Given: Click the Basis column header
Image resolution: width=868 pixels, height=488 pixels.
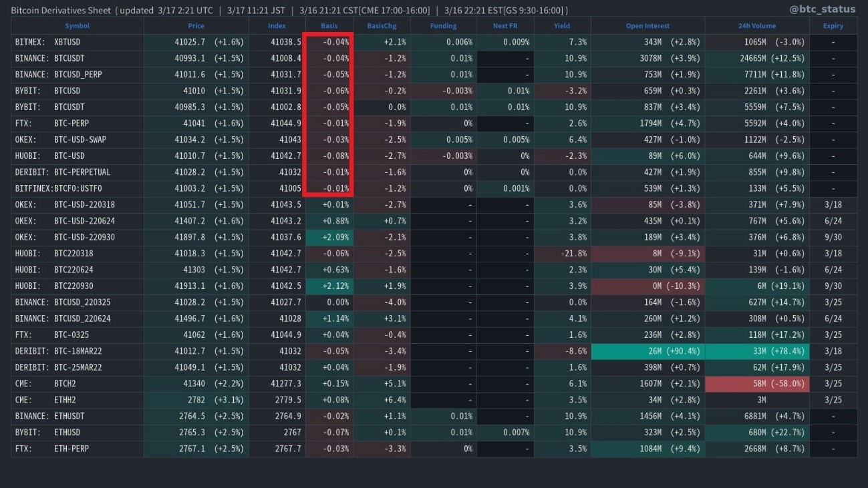Looking at the screenshot, I should click(x=329, y=26).
